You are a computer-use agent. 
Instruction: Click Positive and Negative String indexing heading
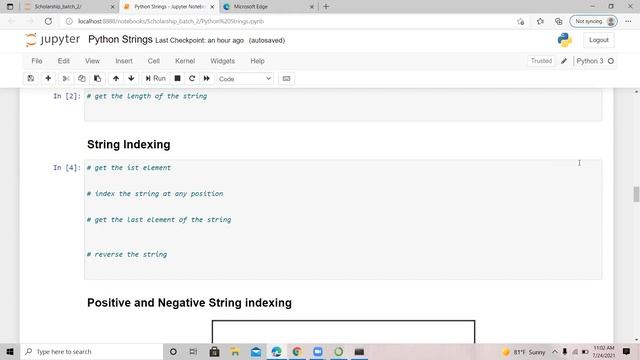189,303
